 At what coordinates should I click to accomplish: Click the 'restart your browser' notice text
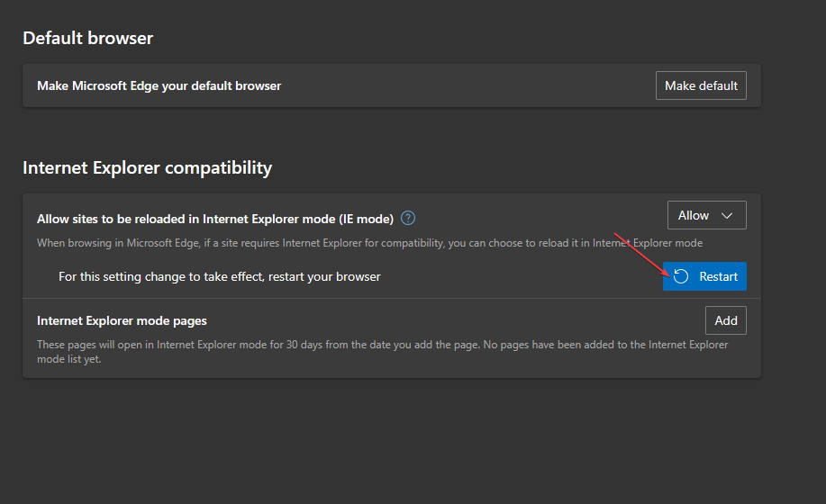click(219, 276)
